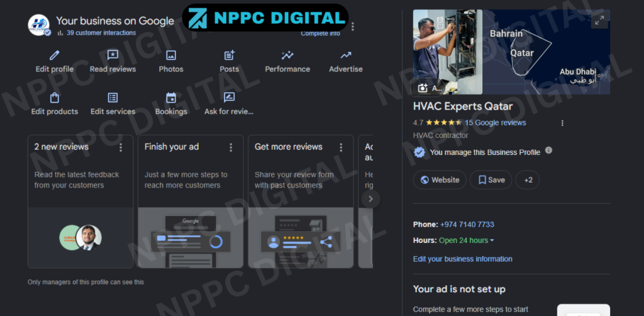Open Advertise trending arrow icon
This screenshot has width=644, height=316.
coord(346,55)
